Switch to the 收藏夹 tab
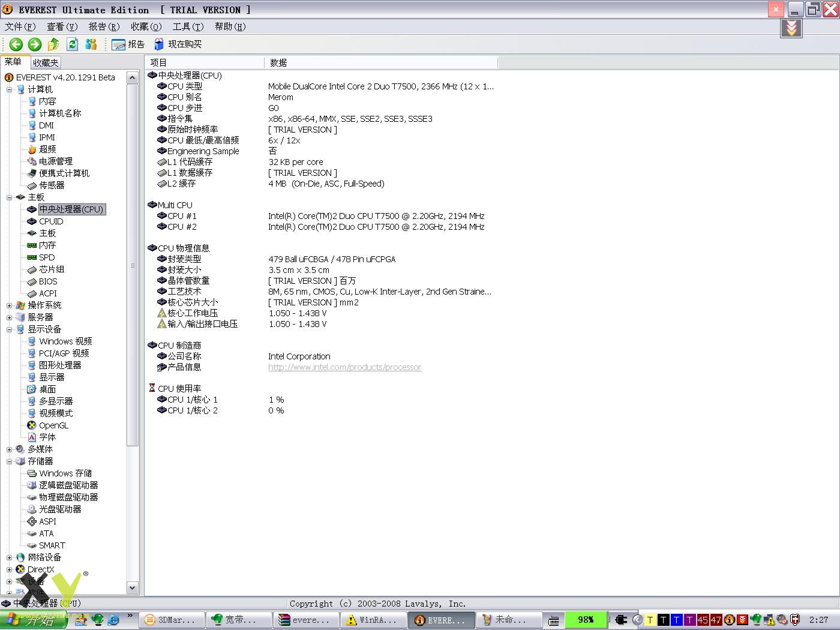 pyautogui.click(x=46, y=62)
